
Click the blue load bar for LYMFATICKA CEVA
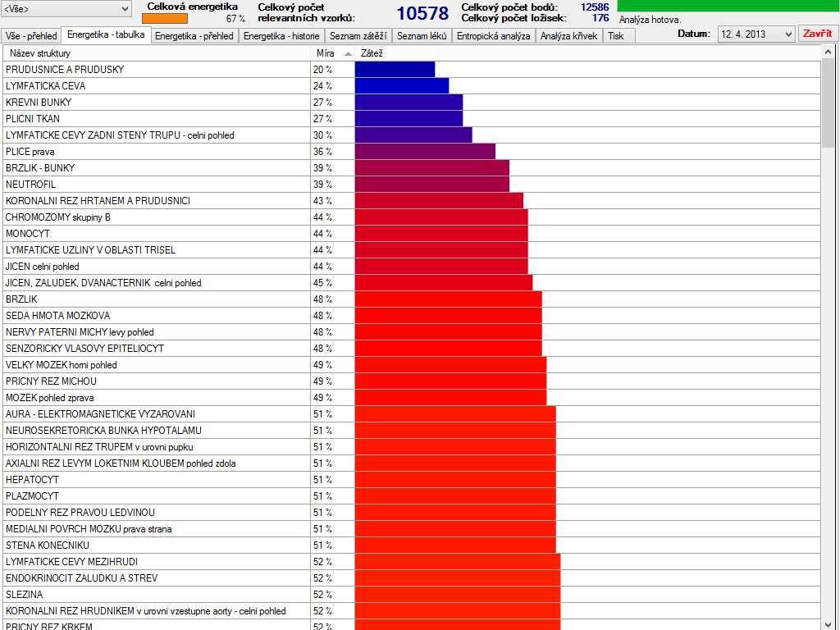pos(402,85)
